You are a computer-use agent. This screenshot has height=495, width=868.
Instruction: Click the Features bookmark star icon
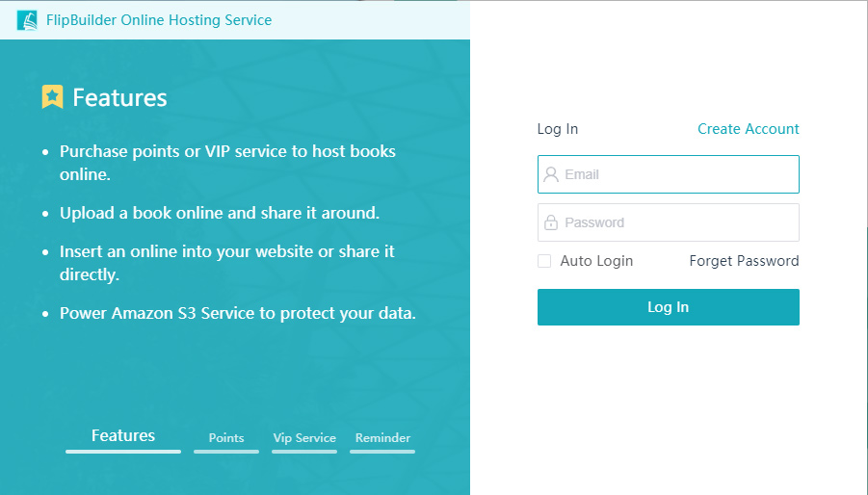(x=53, y=97)
